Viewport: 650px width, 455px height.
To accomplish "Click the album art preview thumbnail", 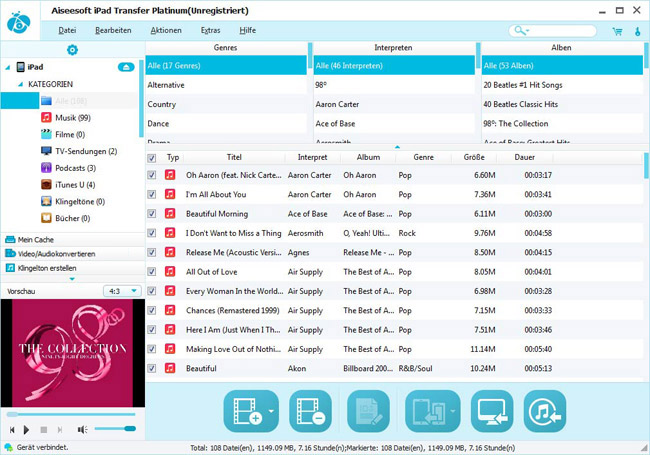I will 73,353.
